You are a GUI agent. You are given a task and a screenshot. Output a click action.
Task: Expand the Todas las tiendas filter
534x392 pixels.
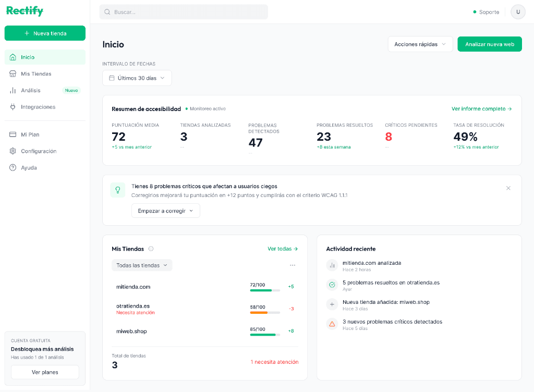pyautogui.click(x=141, y=265)
